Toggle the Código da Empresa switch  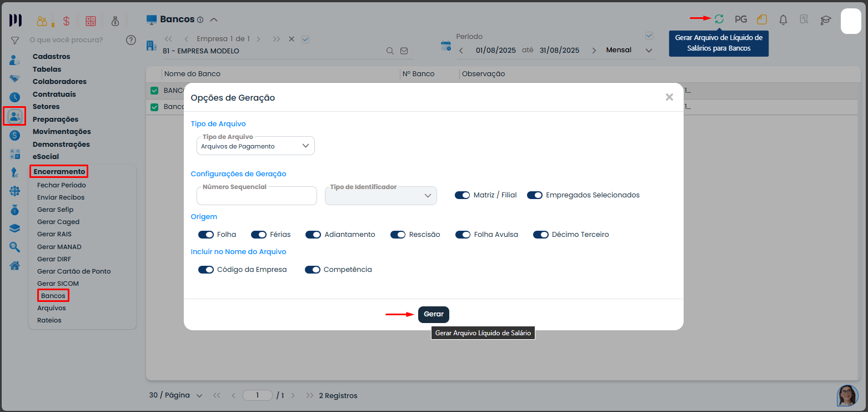[206, 270]
